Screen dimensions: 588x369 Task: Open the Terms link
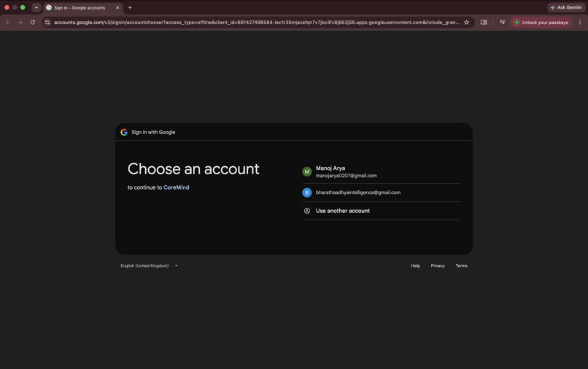coord(461,265)
